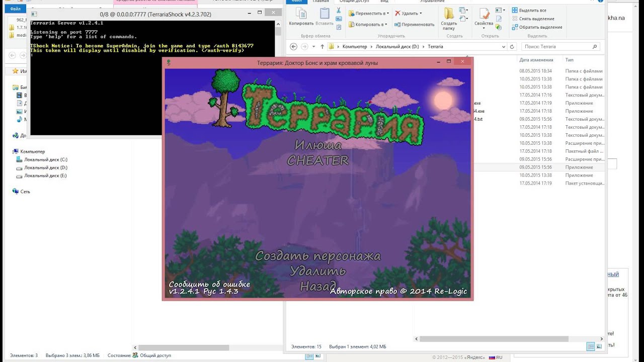Viewport: 644px width, 362px height.
Task: Click the copy path icon below scissors
Action: 339,19
